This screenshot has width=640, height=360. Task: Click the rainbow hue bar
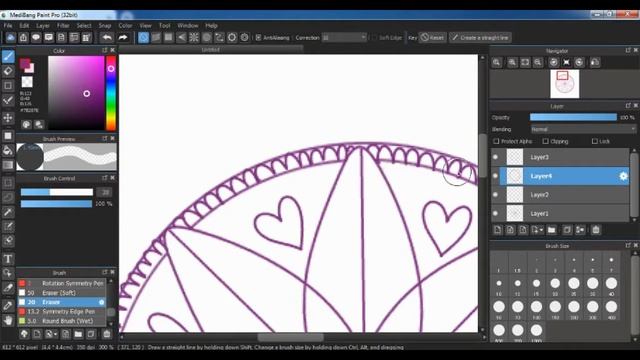click(111, 93)
